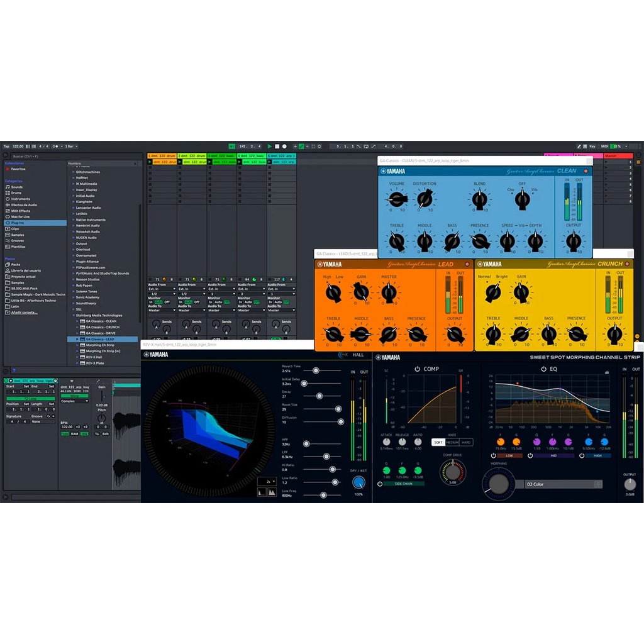Click the Key map mode button
Viewport: 644px width, 644px height.
[x=592, y=146]
